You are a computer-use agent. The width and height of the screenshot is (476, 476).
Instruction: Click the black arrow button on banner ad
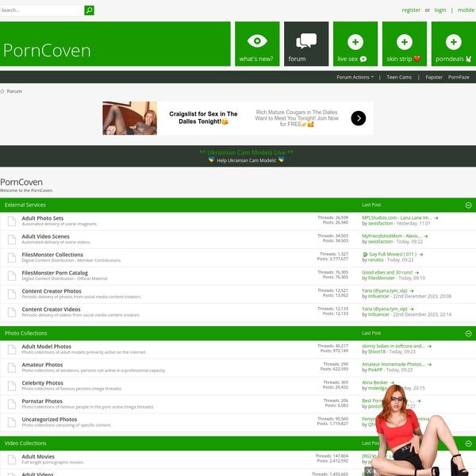click(x=359, y=118)
